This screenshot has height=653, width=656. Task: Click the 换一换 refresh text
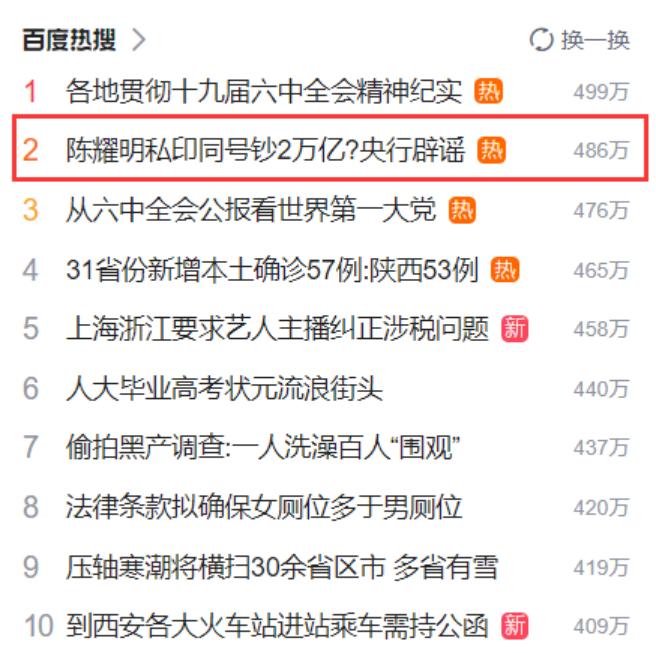tap(595, 40)
